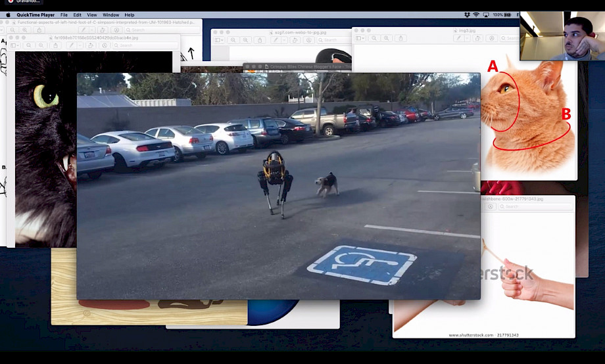Image resolution: width=605 pixels, height=364 pixels.
Task: Expand markup options arrow in fe1098eb window
Action: [79, 45]
